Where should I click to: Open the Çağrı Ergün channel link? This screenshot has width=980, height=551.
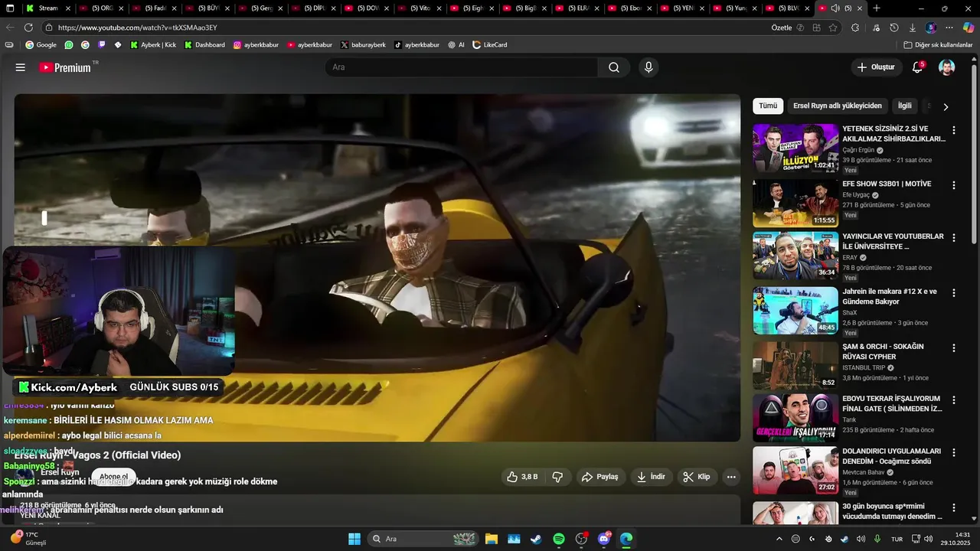click(858, 150)
